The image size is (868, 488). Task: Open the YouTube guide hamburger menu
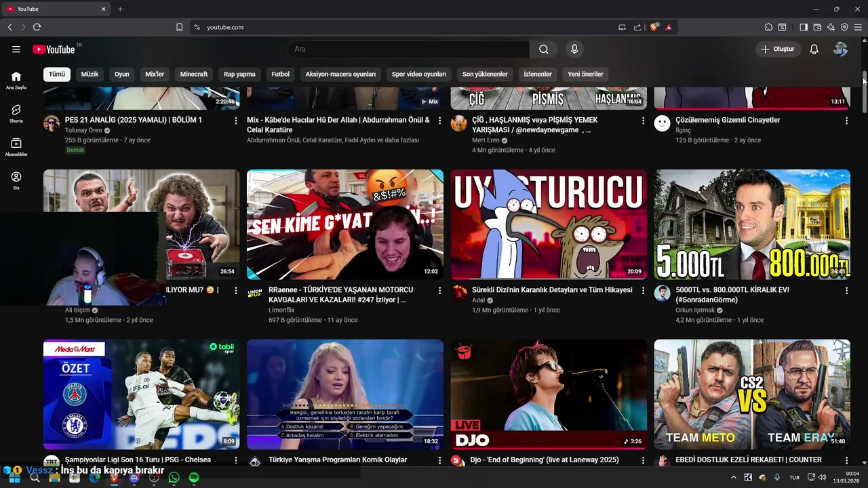tap(16, 49)
